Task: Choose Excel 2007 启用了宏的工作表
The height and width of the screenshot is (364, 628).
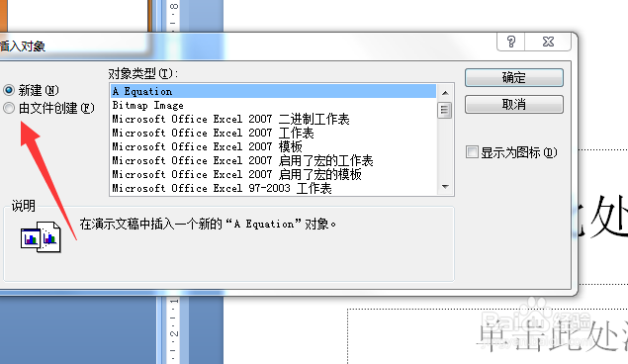Action: (274, 160)
